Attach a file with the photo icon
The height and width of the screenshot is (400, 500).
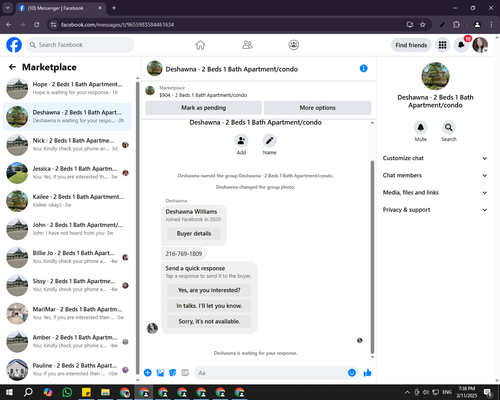[x=160, y=373]
